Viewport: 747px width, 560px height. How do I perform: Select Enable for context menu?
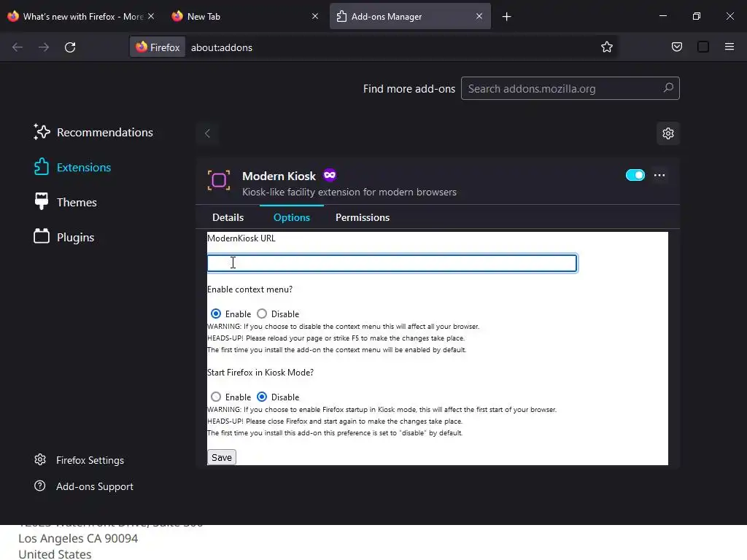(x=216, y=314)
